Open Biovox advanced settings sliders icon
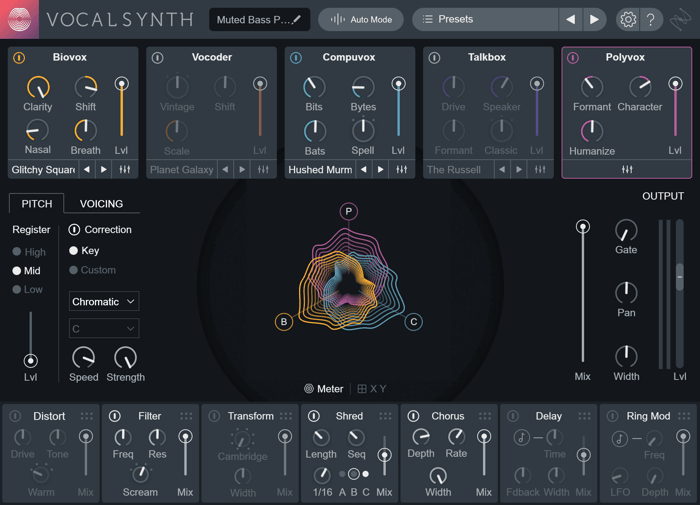 tap(125, 169)
